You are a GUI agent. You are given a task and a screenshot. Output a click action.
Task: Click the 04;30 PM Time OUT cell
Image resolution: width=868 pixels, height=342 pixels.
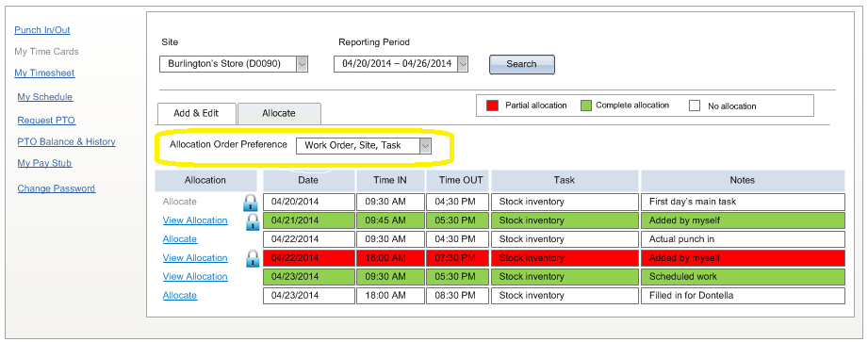point(458,202)
